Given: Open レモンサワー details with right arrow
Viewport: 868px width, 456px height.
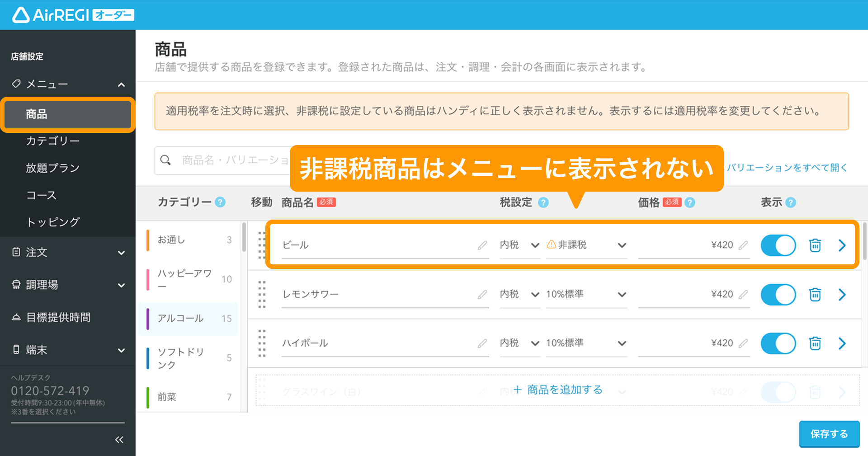Looking at the screenshot, I should [x=842, y=295].
